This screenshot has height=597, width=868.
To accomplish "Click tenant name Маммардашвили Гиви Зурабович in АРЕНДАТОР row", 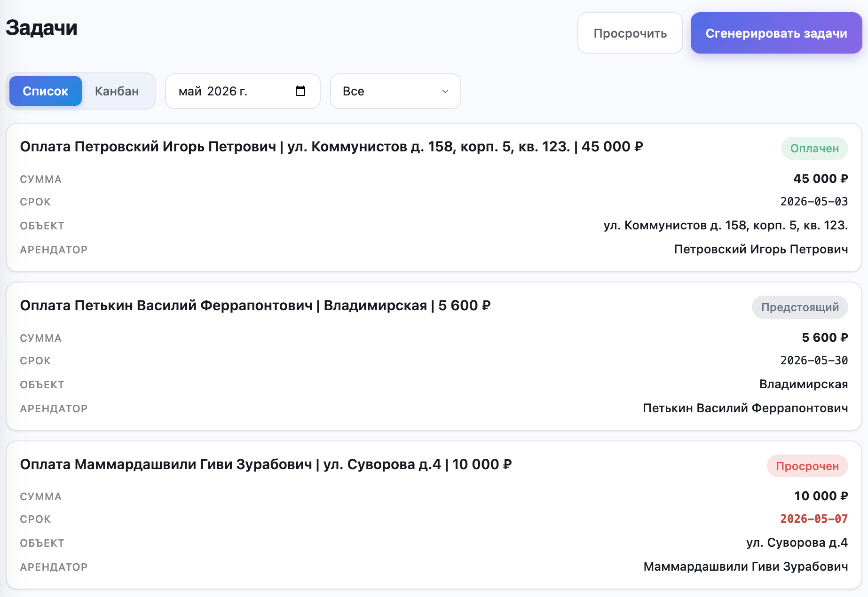I will [x=746, y=567].
